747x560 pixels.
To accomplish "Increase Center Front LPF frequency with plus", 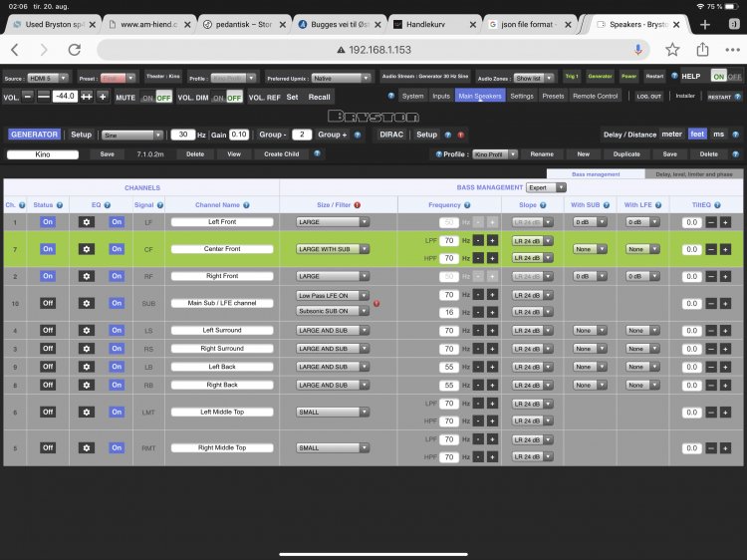I will tap(492, 241).
